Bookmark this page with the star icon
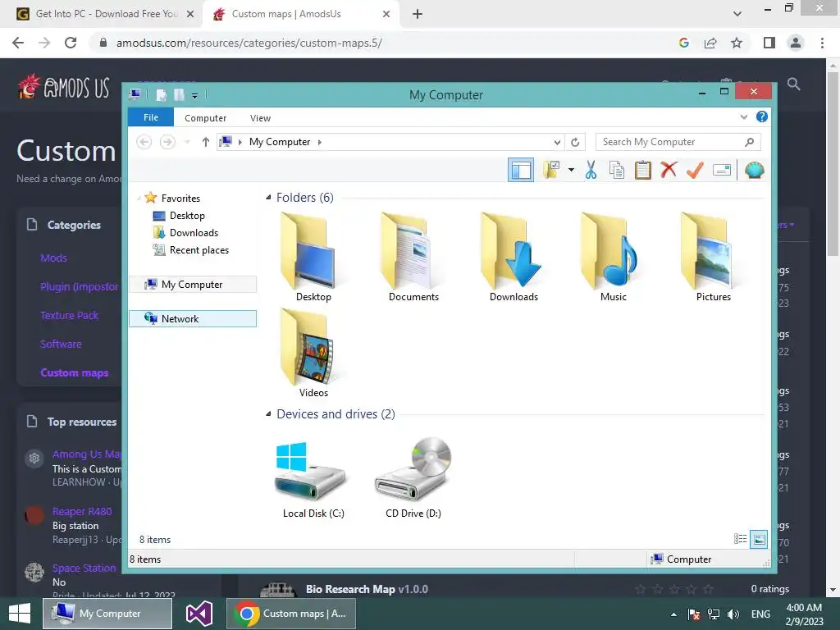Viewport: 840px width, 630px height. point(737,43)
